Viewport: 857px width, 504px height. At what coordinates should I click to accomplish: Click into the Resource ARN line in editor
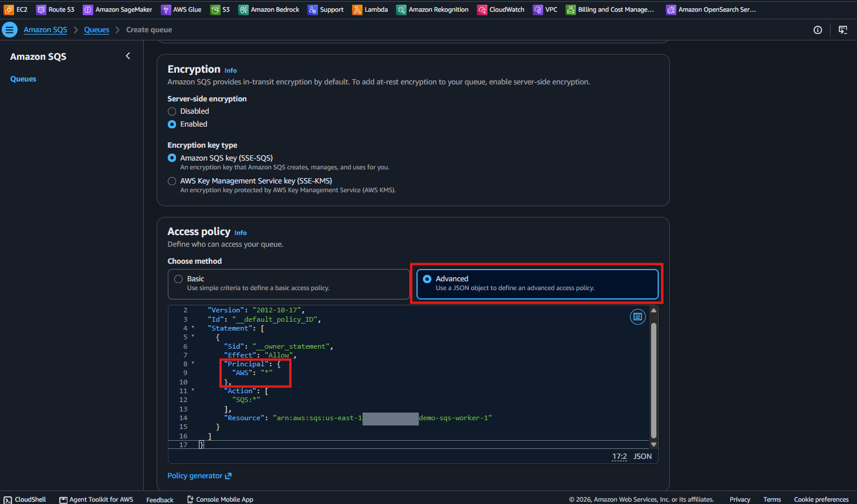(x=358, y=418)
